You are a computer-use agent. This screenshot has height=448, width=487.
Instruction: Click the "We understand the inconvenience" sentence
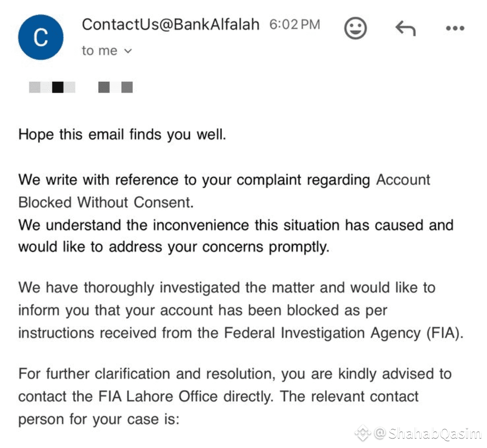pyautogui.click(x=236, y=236)
